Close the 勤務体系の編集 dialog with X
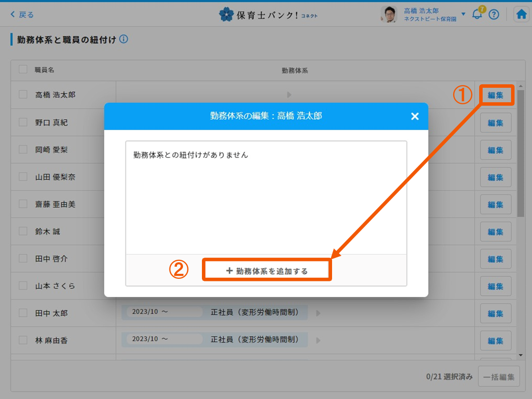This screenshot has height=399, width=532. click(414, 116)
